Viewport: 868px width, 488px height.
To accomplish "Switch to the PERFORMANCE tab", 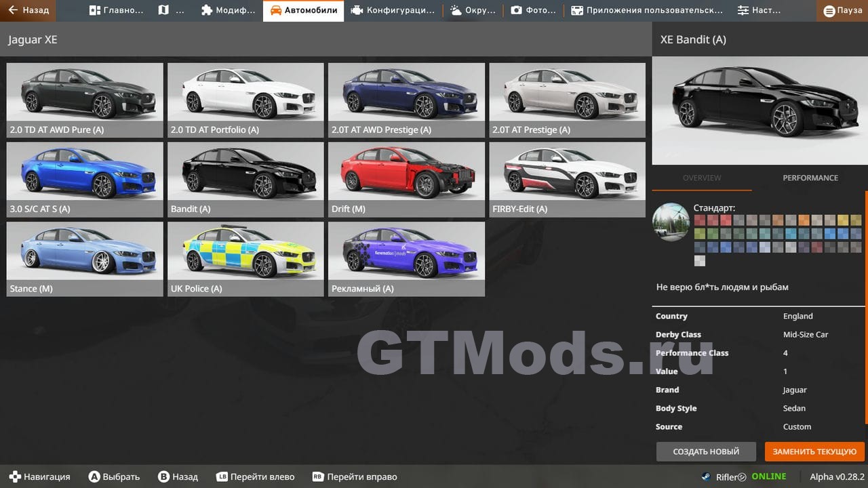I will point(810,178).
